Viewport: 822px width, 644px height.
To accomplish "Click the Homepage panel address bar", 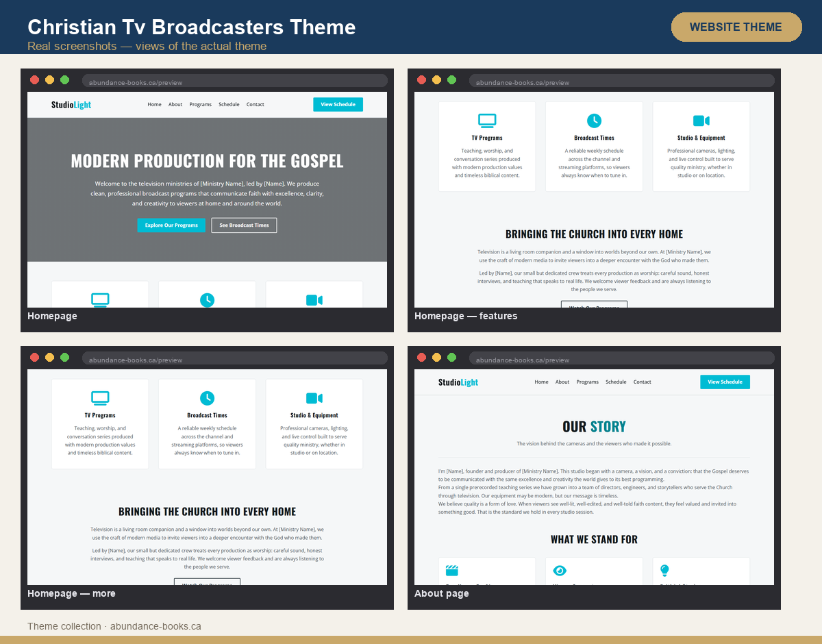I will click(235, 82).
